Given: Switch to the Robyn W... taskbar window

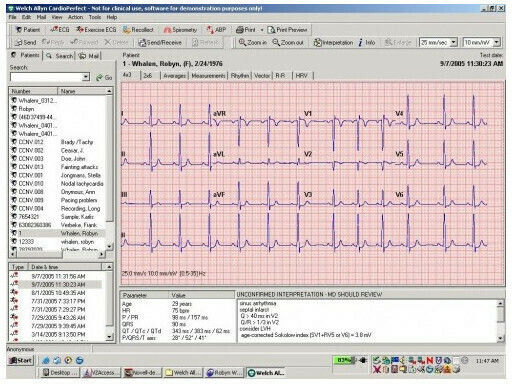Looking at the screenshot, I should pos(224,373).
